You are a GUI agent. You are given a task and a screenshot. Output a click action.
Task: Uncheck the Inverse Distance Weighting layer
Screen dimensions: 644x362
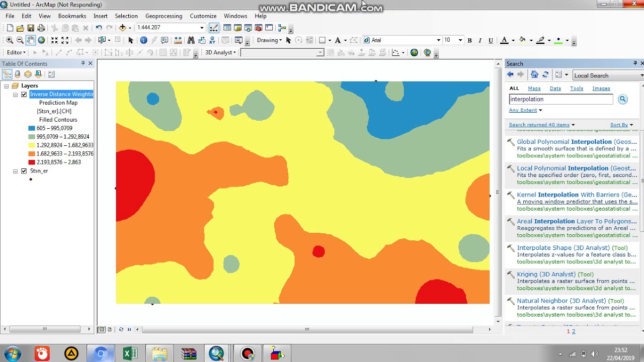(x=24, y=95)
